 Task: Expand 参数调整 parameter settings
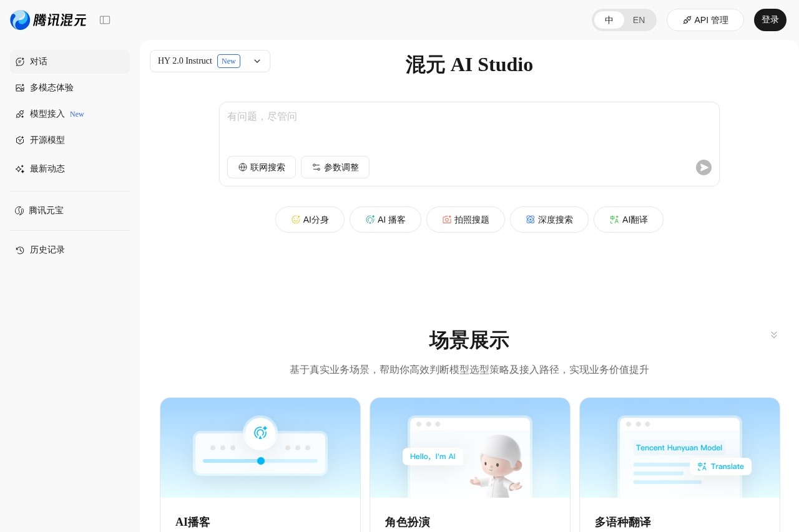[335, 167]
